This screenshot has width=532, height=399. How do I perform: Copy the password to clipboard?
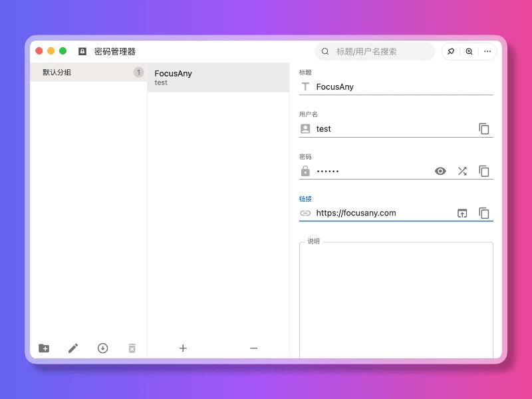pyautogui.click(x=484, y=171)
